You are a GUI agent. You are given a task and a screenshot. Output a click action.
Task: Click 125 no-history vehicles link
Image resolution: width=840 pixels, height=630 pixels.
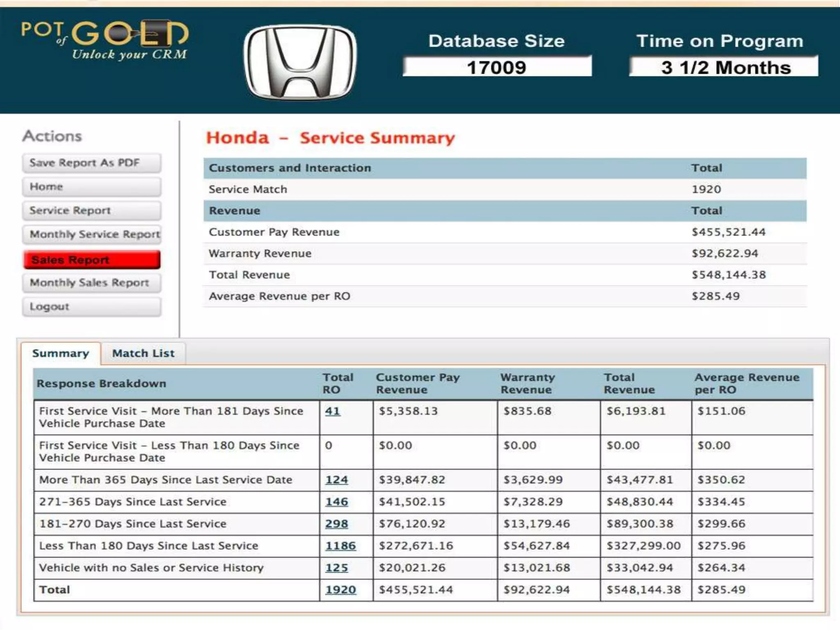336,568
